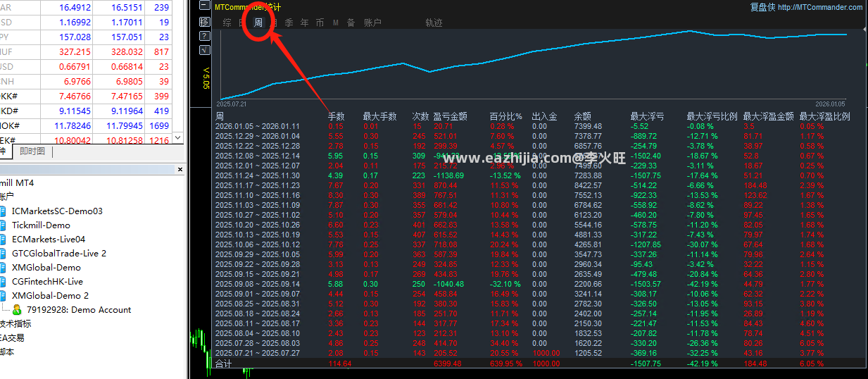Select 79192928: Demo Account entry
Viewport: 868px width, 379px height.
tap(79, 309)
